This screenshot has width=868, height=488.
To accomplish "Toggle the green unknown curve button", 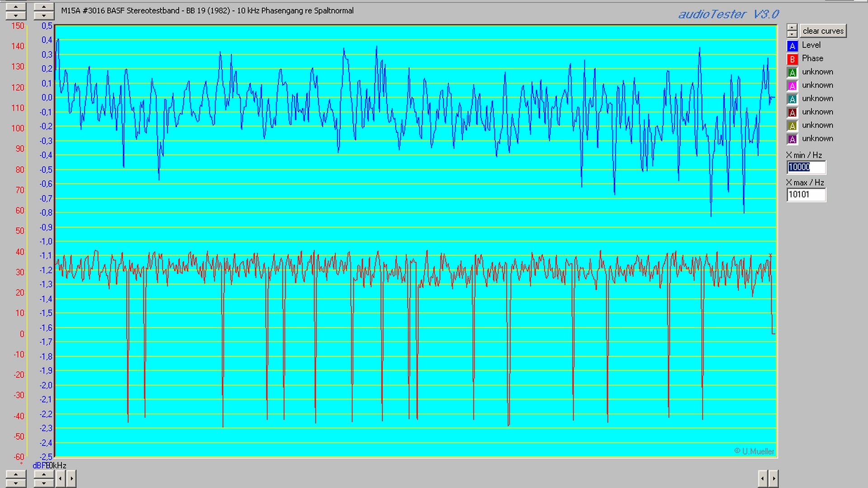I will coord(792,72).
